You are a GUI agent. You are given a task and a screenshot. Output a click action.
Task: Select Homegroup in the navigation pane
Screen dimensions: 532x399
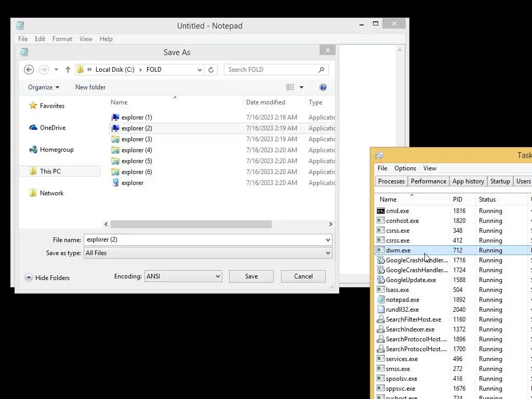tap(57, 150)
